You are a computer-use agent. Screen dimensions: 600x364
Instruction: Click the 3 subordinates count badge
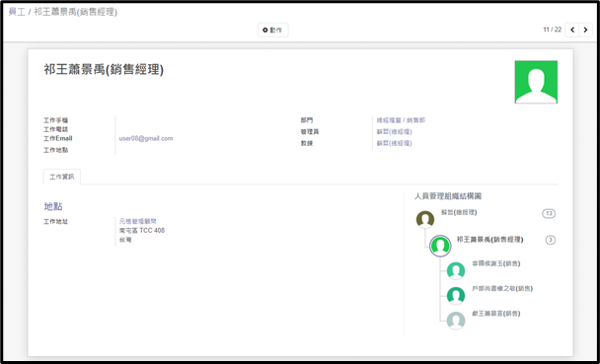click(x=551, y=240)
